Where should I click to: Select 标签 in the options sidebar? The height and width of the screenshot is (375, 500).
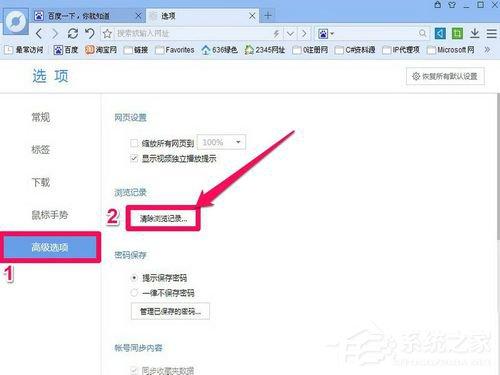pyautogui.click(x=41, y=150)
